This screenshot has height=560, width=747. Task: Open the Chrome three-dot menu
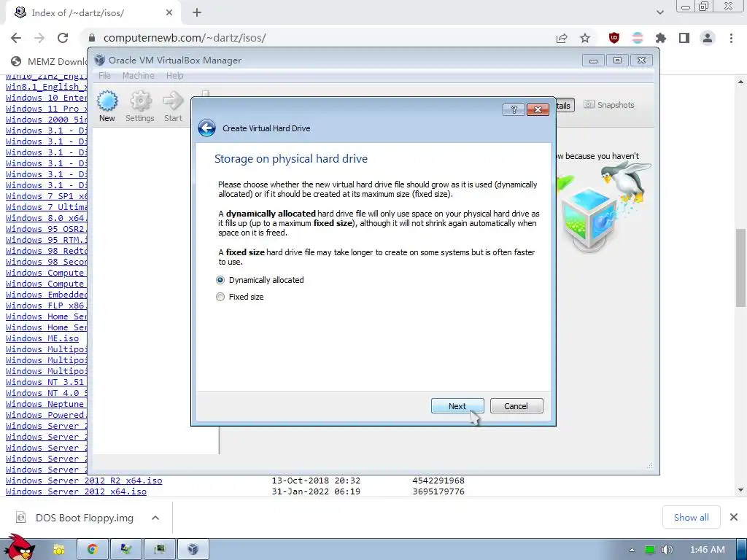pos(731,38)
